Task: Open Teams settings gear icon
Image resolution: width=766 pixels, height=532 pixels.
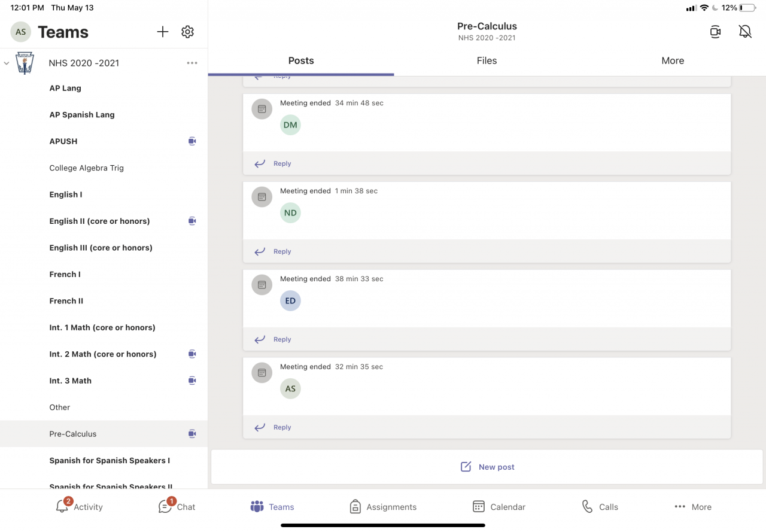Action: (188, 32)
